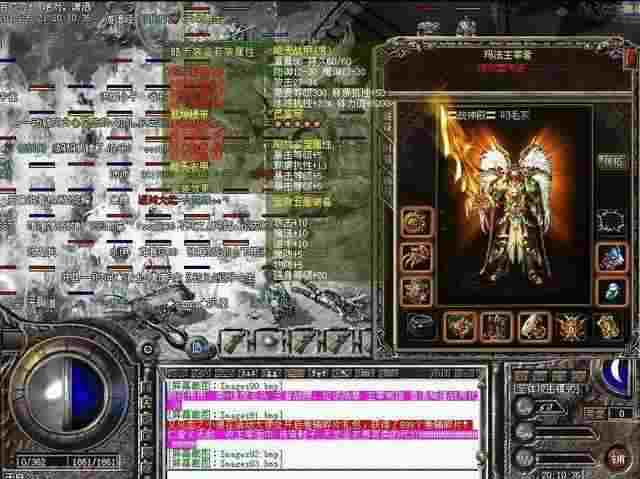The width and height of the screenshot is (640, 479).
Task: Select the necklace slot with white outline
Action: (609, 222)
